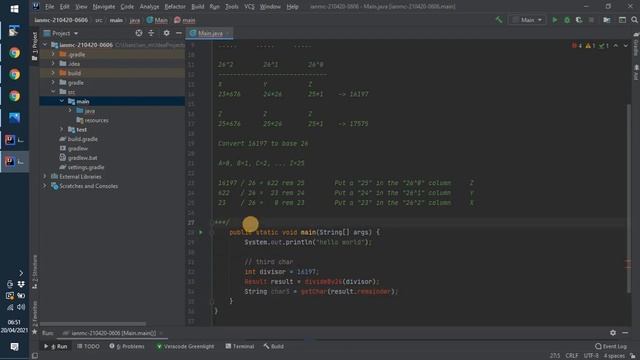Jump to next highlighted error arrow
The width and height of the screenshot is (640, 360).
(x=626, y=46)
